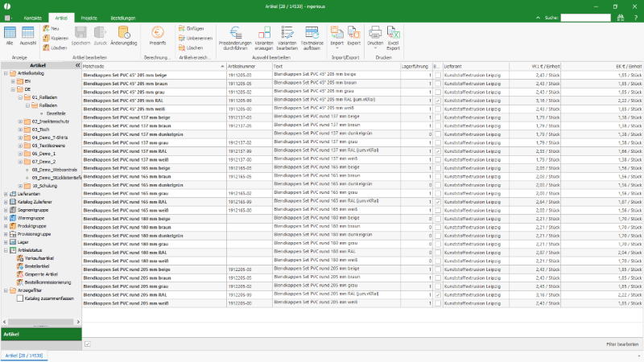Click the Export icon
The height and width of the screenshot is (362, 644).
(353, 35)
